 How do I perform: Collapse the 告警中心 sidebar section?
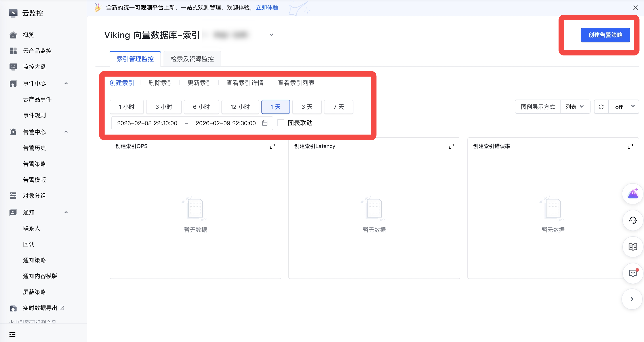tap(66, 132)
